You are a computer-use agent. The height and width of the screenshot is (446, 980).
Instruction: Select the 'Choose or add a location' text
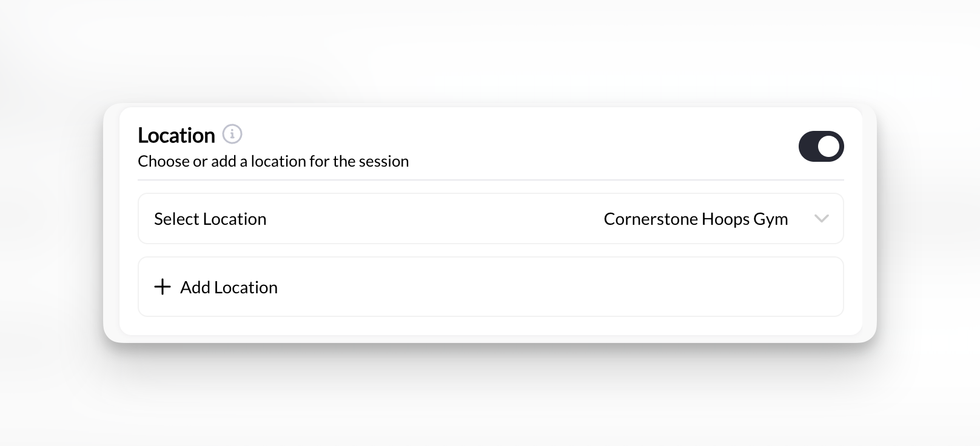[x=273, y=161]
